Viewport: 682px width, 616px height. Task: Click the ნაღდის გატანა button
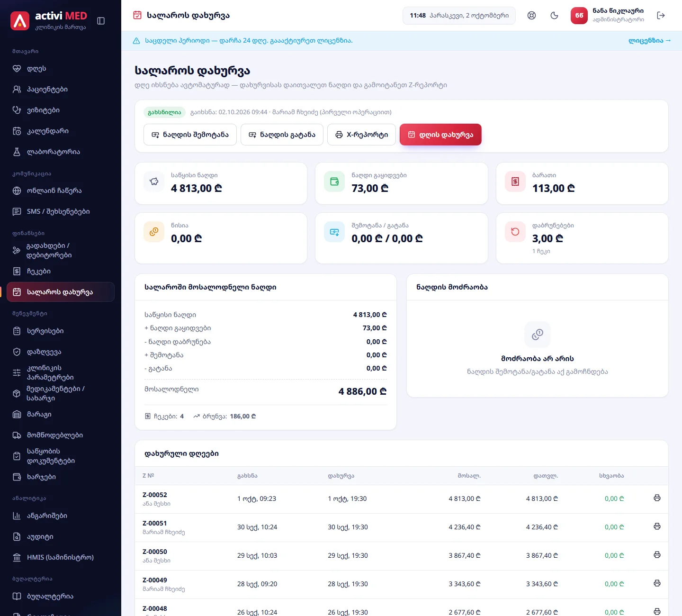point(282,135)
